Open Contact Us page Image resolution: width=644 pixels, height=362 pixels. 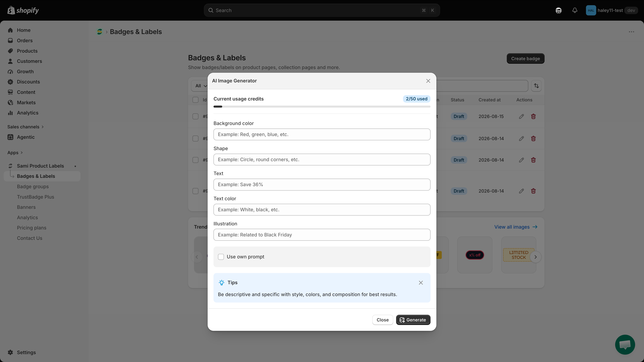point(30,238)
